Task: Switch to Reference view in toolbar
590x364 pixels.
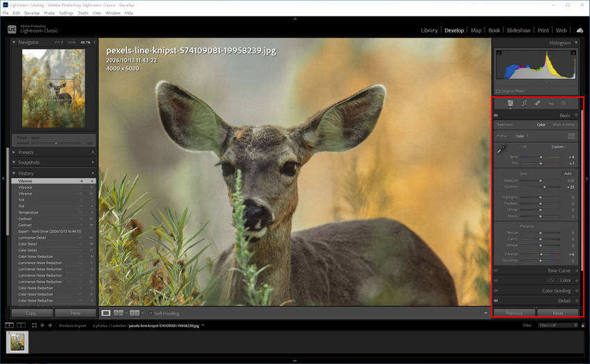Action: point(119,313)
